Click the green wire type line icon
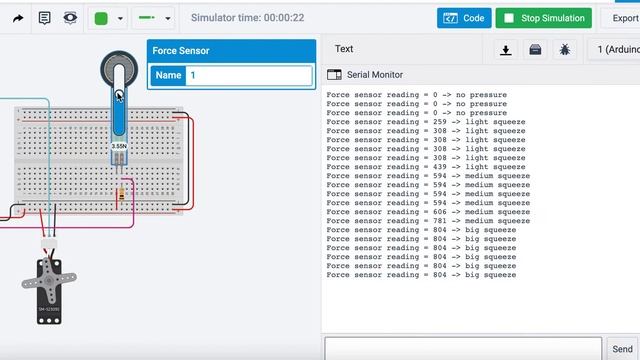 pyautogui.click(x=147, y=18)
